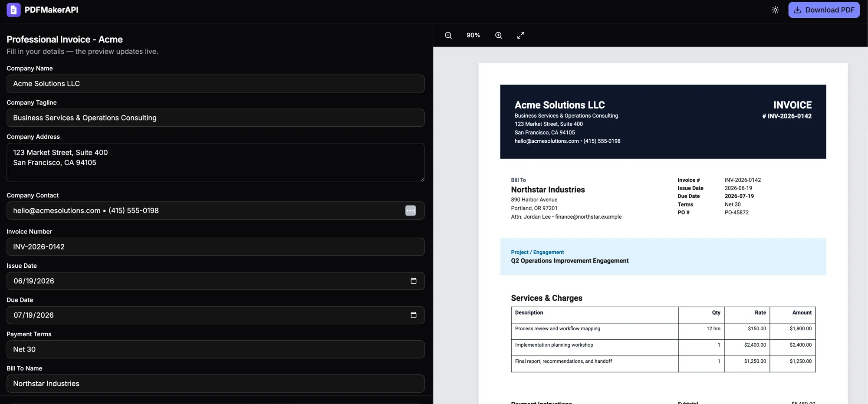The image size is (868, 404).
Task: Focus the Invoice Number field
Action: (x=215, y=246)
